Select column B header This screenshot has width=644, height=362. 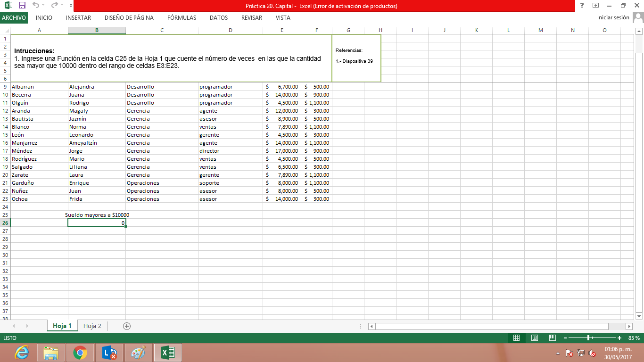pos(97,30)
